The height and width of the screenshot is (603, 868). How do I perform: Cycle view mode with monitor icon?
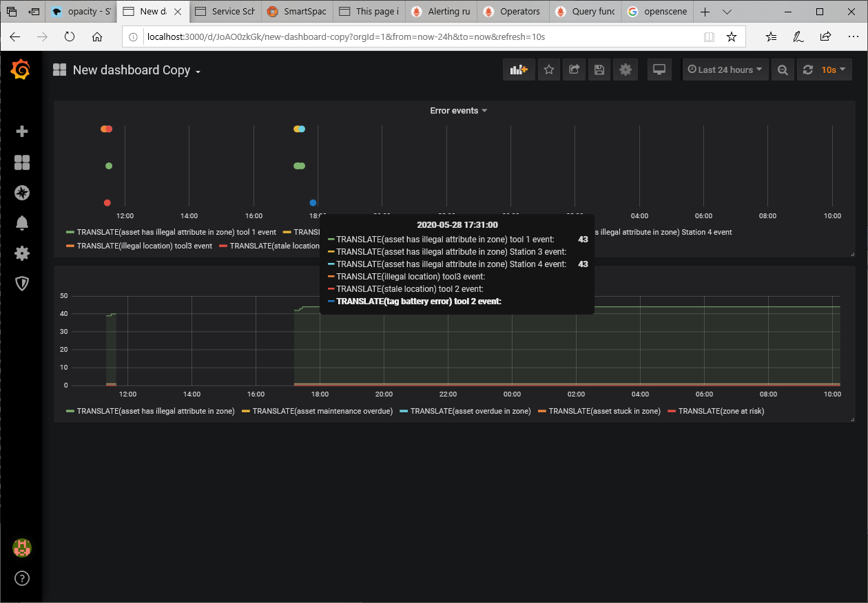(x=660, y=70)
